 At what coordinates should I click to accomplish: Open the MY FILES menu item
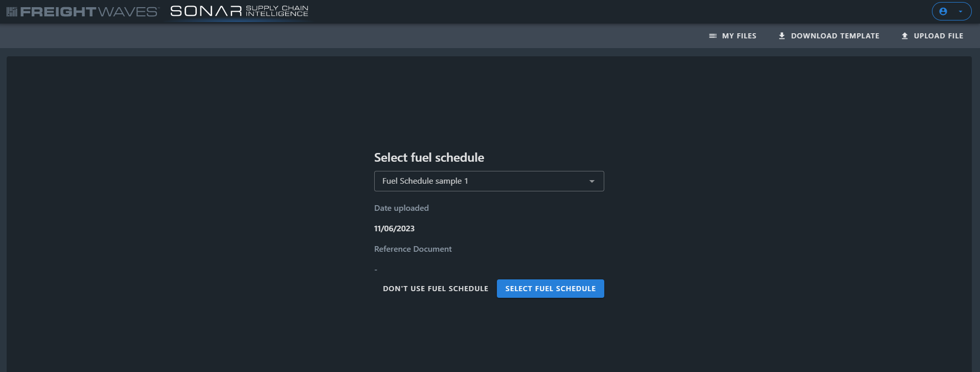(739, 36)
